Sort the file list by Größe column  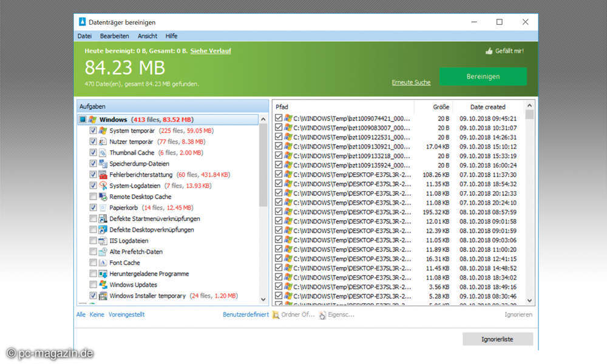[441, 107]
